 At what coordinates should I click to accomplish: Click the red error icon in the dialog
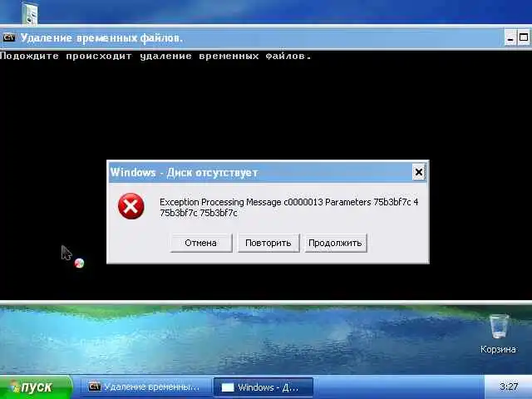(x=131, y=206)
